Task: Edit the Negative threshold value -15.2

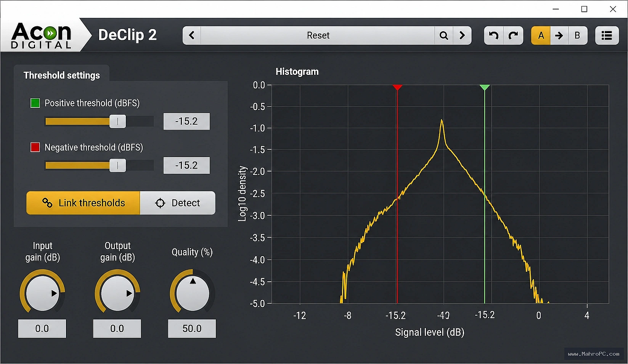Action: tap(186, 165)
